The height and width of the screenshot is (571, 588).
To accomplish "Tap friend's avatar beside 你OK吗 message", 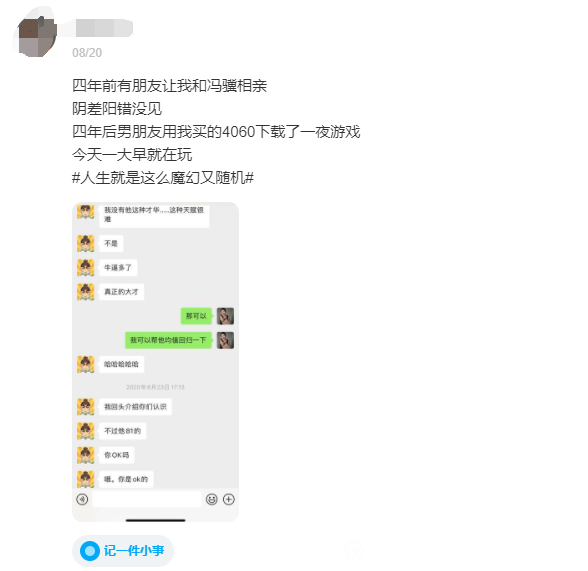I will tap(86, 455).
